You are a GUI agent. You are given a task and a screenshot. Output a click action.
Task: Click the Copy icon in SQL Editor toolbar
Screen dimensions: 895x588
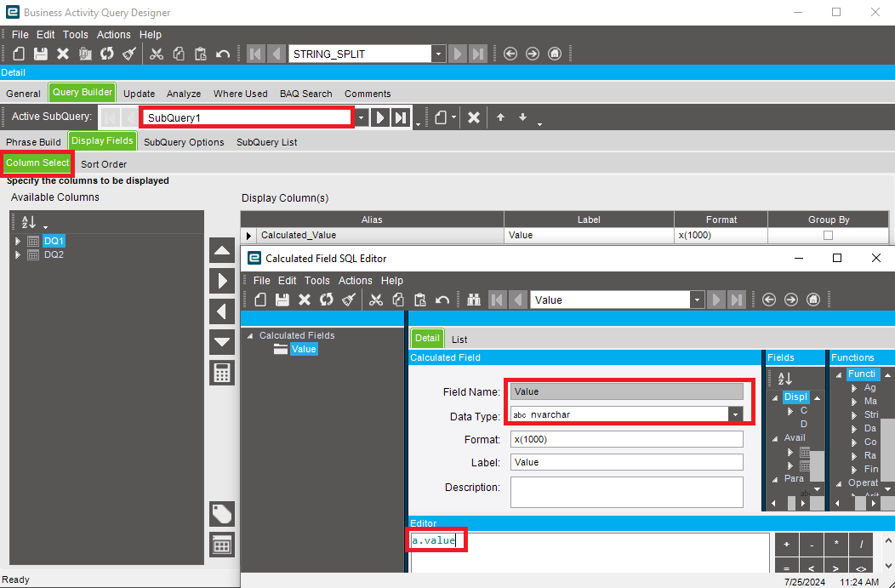[398, 300]
